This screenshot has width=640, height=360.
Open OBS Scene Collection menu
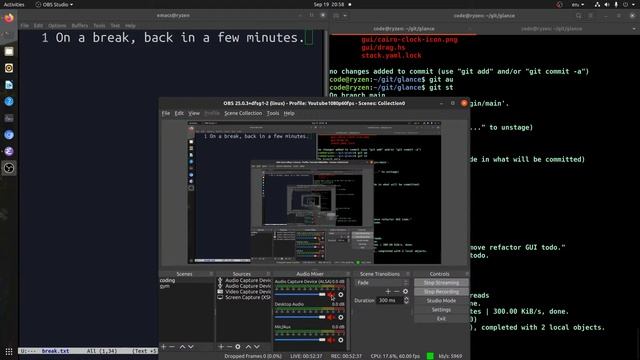pyautogui.click(x=243, y=113)
